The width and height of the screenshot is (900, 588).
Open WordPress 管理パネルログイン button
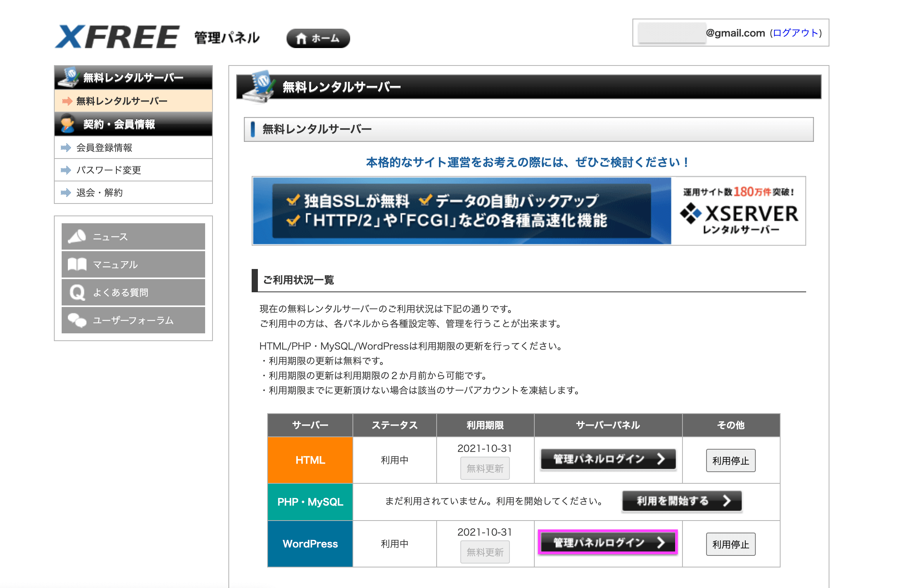point(608,542)
